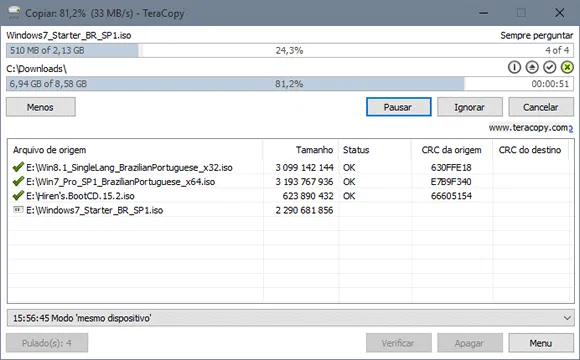The image size is (580, 360).
Task: Click the 00:00:51 remaining time
Action: (x=550, y=84)
